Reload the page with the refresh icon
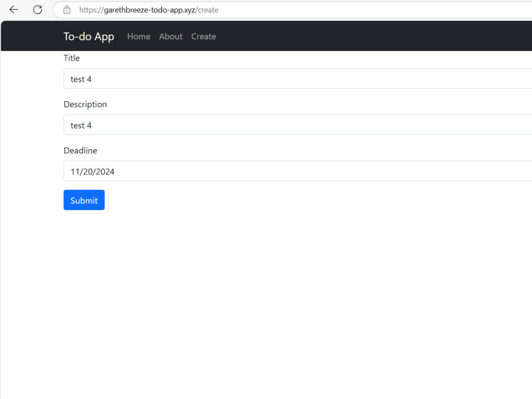This screenshot has height=399, width=532. point(38,10)
